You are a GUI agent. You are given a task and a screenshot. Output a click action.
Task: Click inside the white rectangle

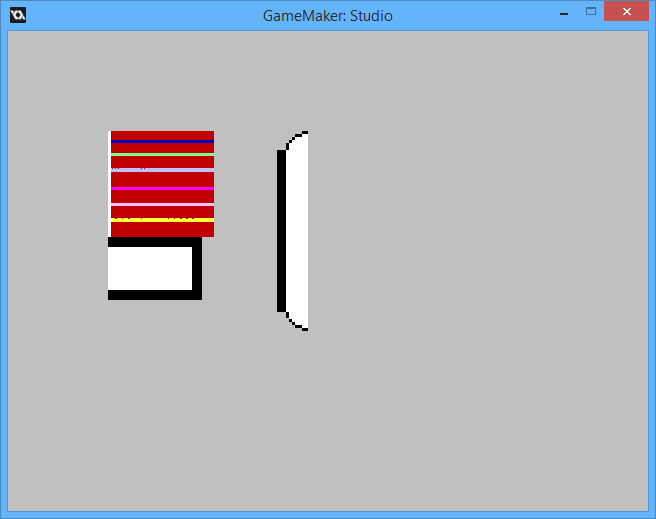(x=150, y=268)
